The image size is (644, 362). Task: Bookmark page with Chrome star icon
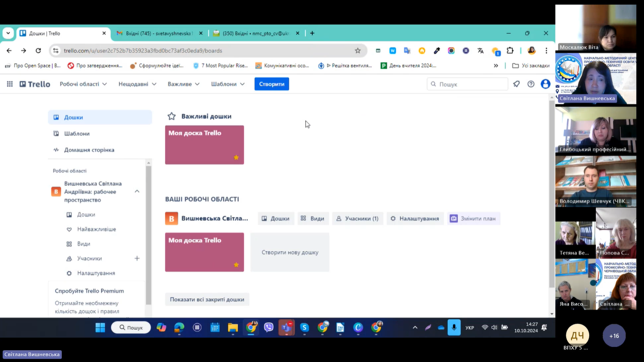pos(358,51)
